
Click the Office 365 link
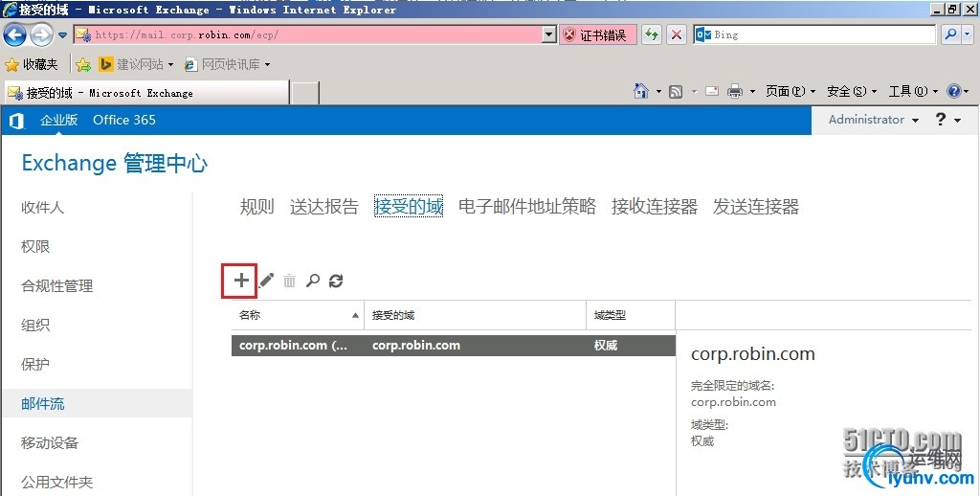124,120
